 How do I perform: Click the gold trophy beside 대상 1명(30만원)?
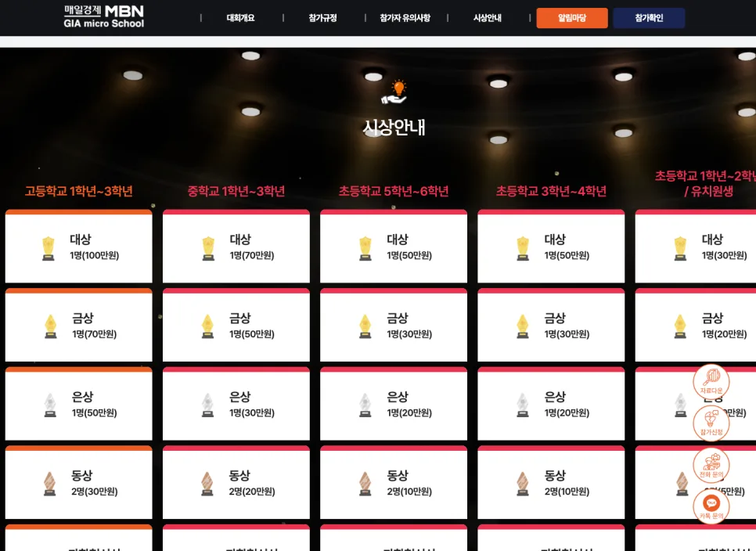680,248
